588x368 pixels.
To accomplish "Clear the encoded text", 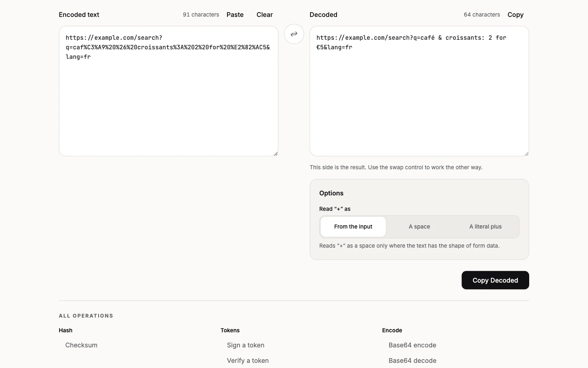I will tap(265, 15).
